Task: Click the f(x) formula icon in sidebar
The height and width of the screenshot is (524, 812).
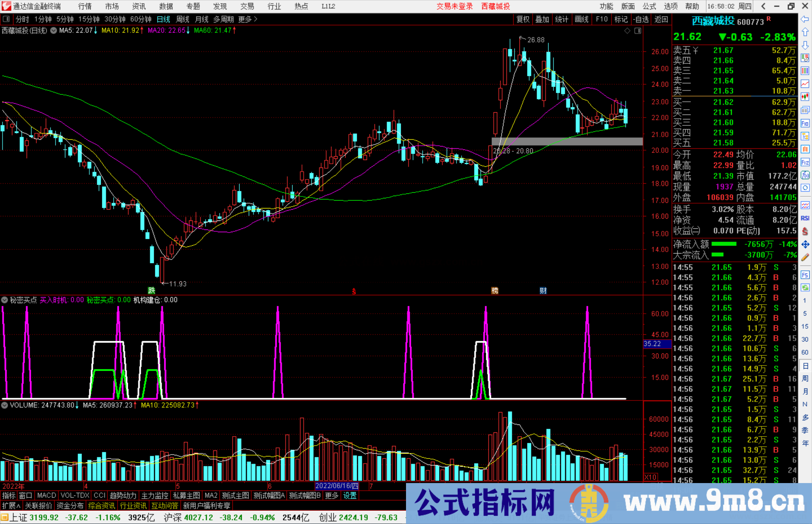Action: (805, 175)
